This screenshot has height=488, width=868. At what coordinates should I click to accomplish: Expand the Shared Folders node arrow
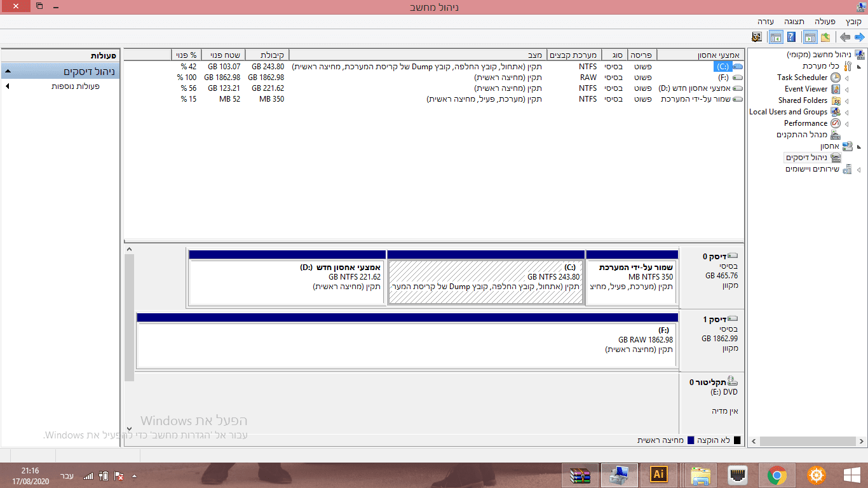click(x=847, y=101)
